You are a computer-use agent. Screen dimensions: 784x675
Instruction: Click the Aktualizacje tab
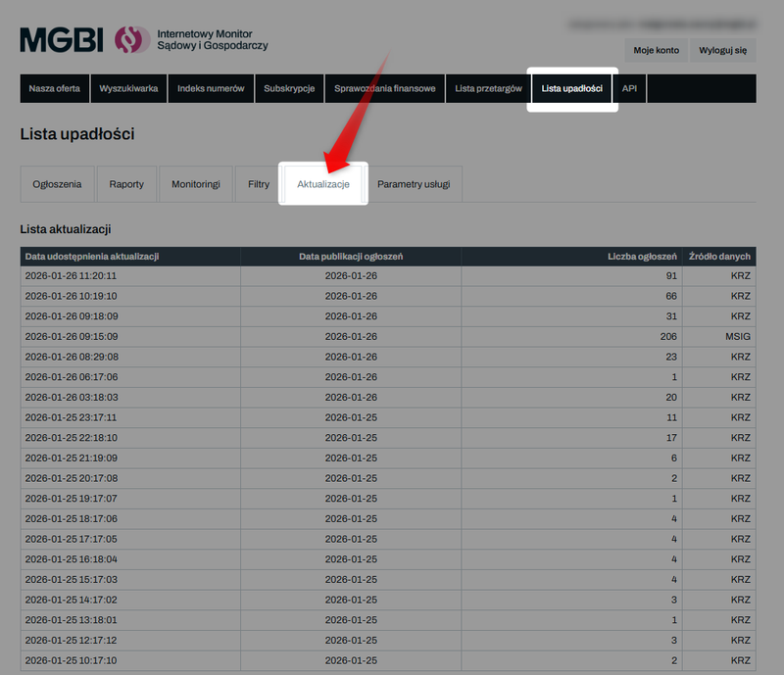pos(323,184)
